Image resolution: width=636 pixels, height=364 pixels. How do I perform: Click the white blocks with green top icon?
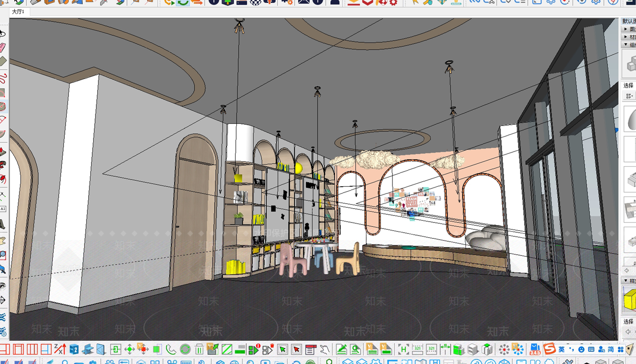pos(487,350)
